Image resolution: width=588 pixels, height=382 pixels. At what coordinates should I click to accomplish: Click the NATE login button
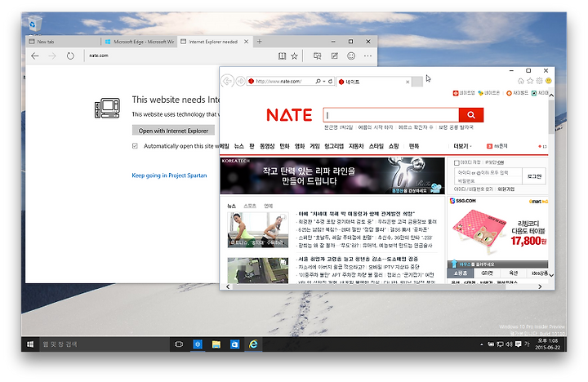[x=534, y=176]
